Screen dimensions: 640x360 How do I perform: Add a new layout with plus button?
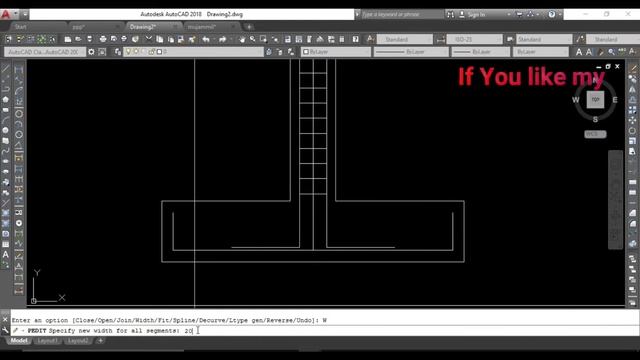coord(100,341)
